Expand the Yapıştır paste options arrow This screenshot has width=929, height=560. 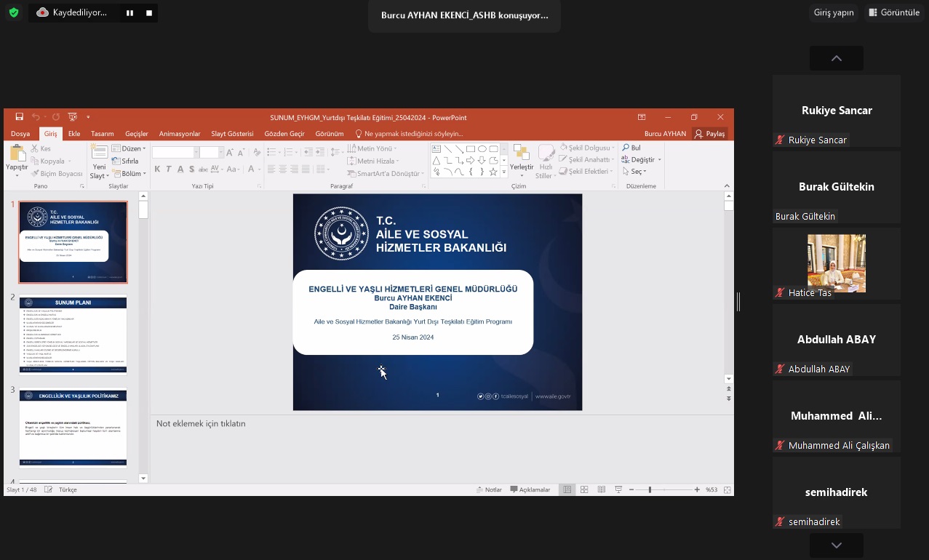17,175
